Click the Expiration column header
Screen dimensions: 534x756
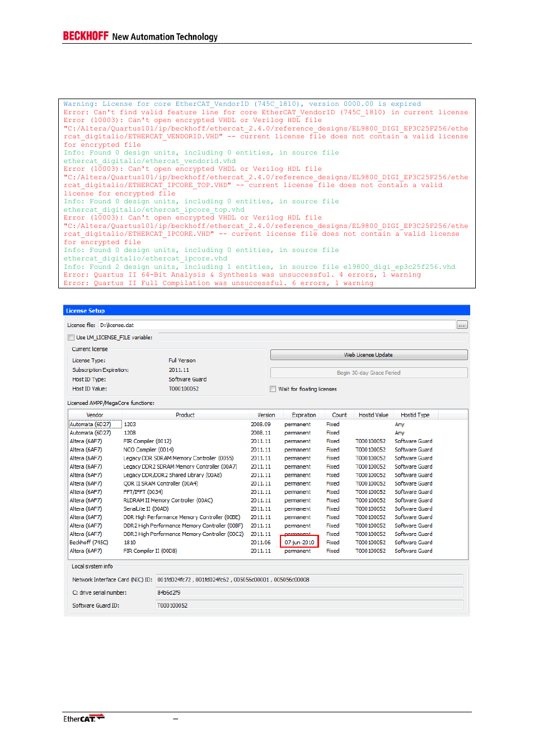tap(304, 415)
